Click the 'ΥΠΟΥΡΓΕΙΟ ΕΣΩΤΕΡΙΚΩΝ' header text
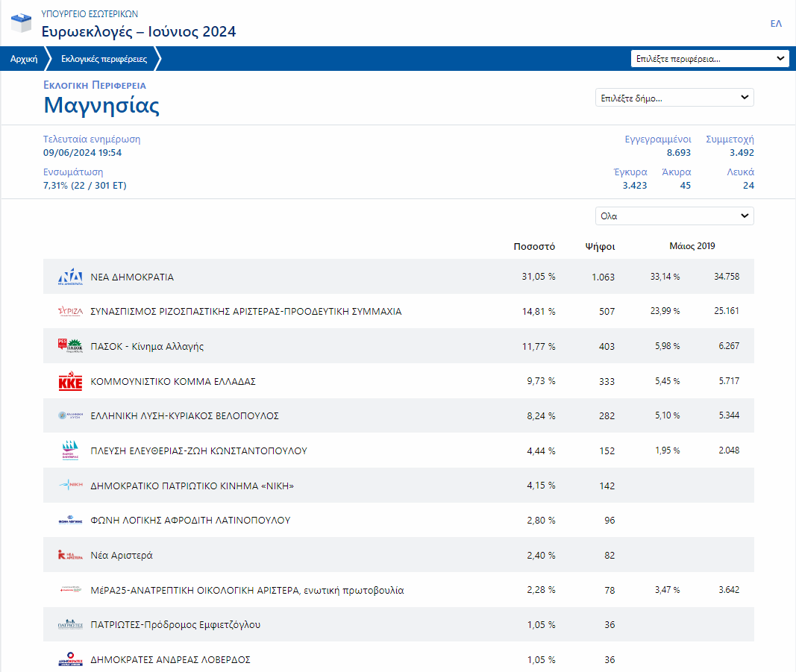The width and height of the screenshot is (796, 672). (x=90, y=13)
